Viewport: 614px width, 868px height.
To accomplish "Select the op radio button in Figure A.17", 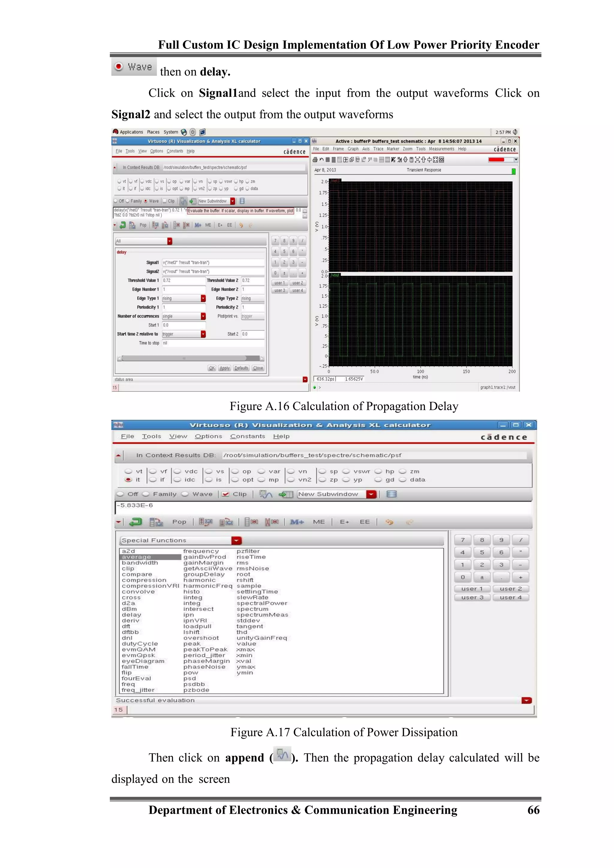I will (x=235, y=471).
